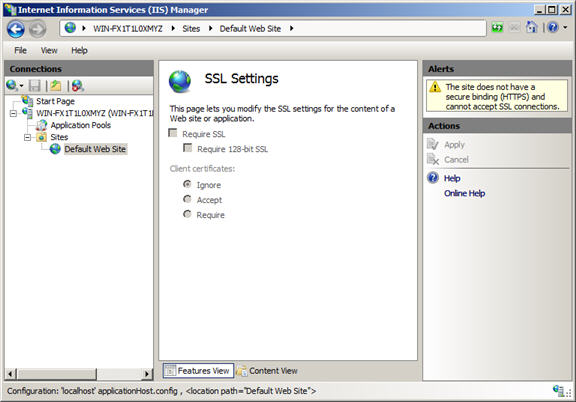Click the warning icon in the Alerts panel
Viewport: 576px width, 402px height.
pyautogui.click(x=435, y=87)
